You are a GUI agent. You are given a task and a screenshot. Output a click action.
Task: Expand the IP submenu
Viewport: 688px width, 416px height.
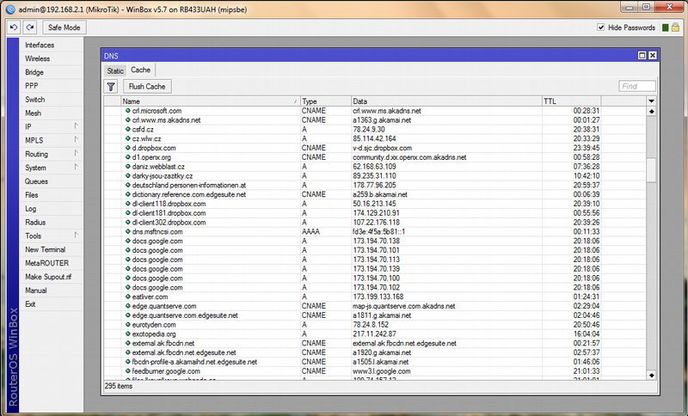tap(51, 127)
